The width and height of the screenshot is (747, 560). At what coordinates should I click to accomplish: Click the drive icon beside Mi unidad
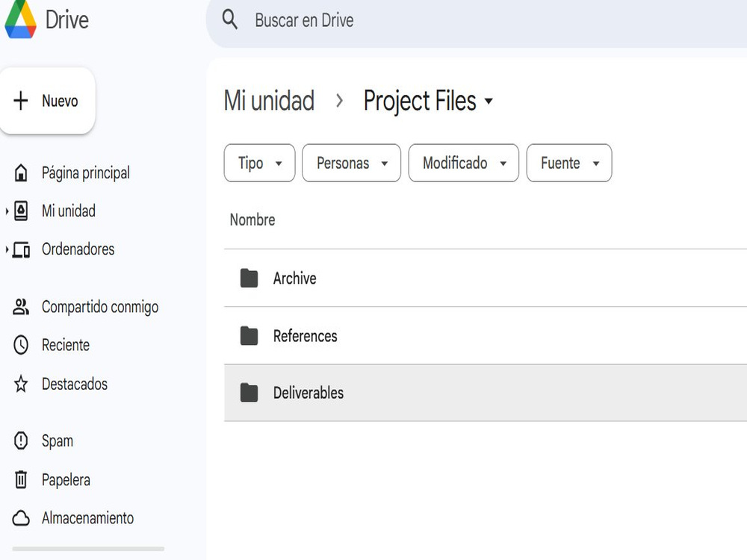click(21, 211)
